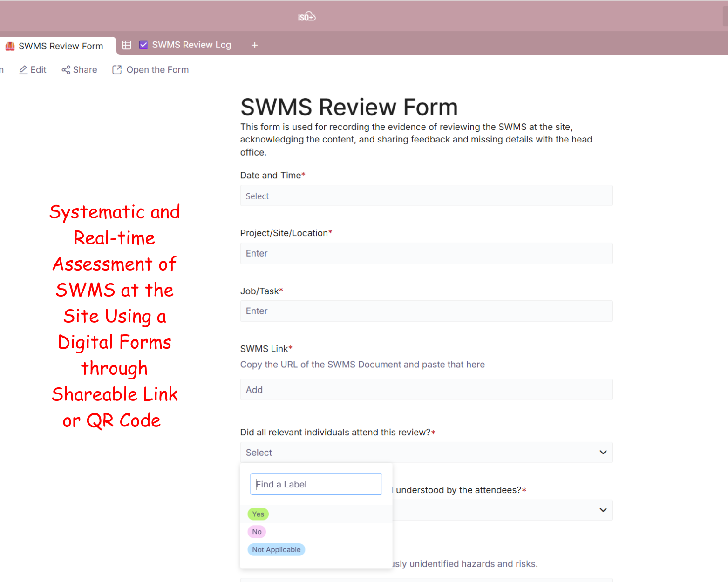Pick the Not Applicable label option

[x=276, y=550]
